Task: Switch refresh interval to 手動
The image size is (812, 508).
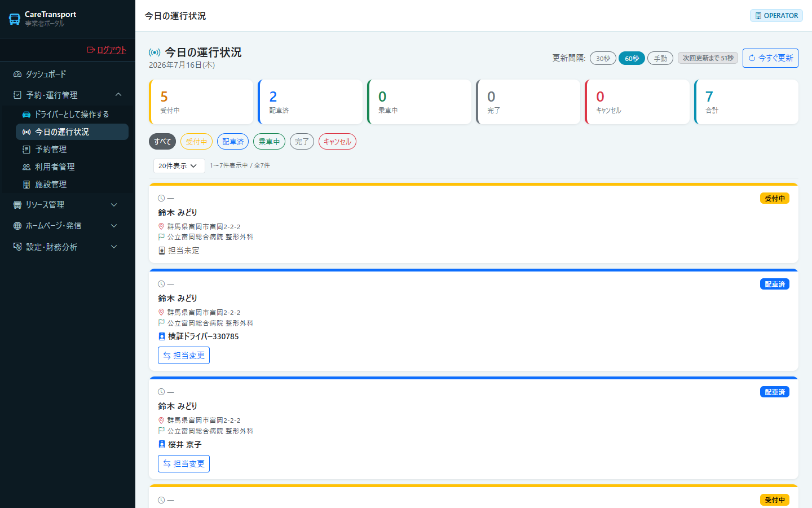Action: (660, 58)
